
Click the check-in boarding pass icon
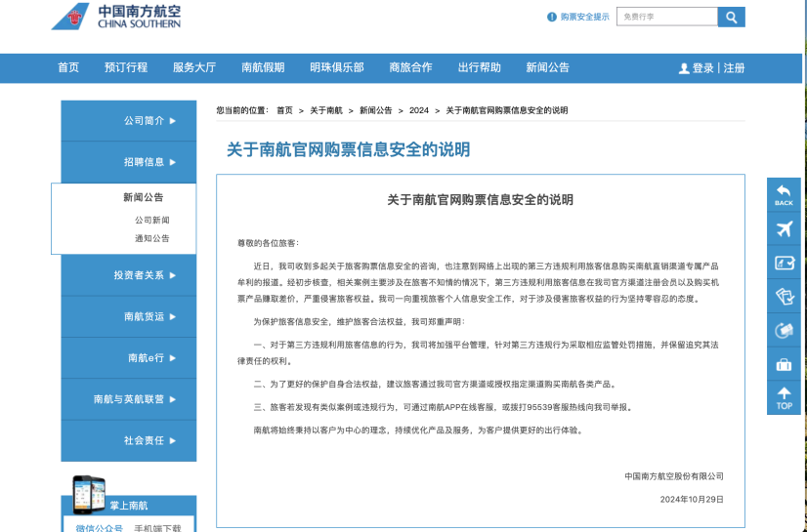tap(784, 263)
